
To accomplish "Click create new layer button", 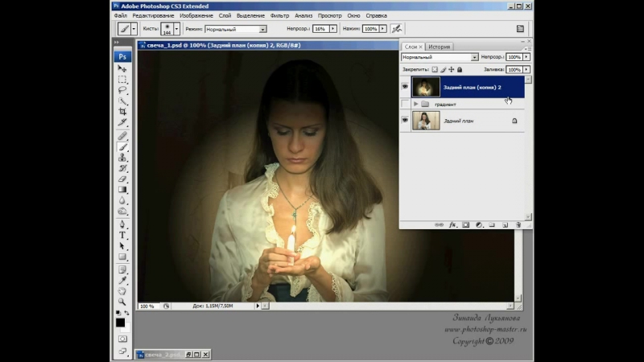I will click(506, 225).
